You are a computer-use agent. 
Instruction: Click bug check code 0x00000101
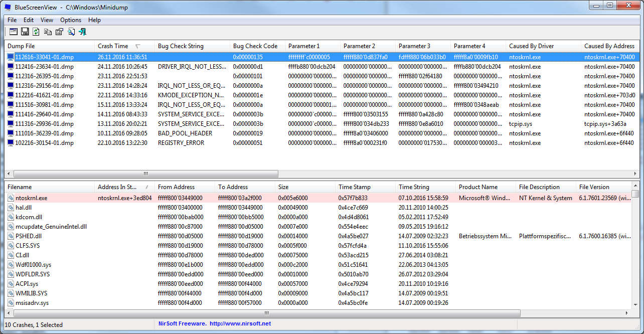[x=248, y=76]
